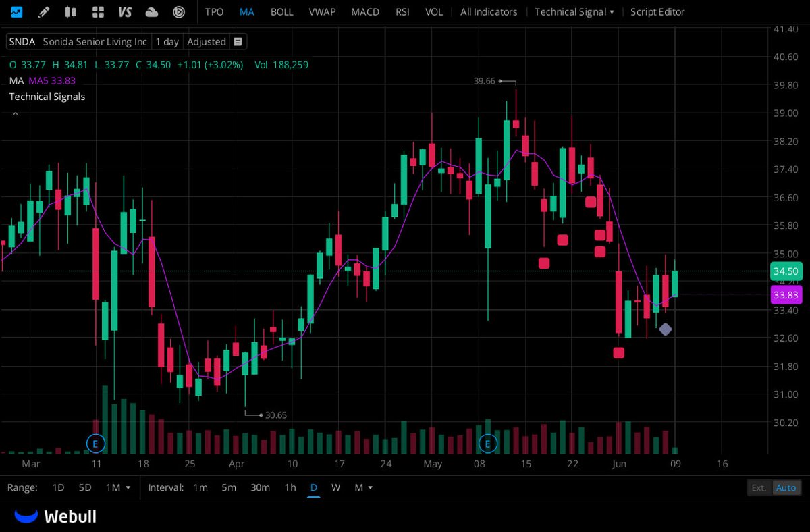Select the 30m interval
The width and height of the screenshot is (810, 532).
[261, 487]
